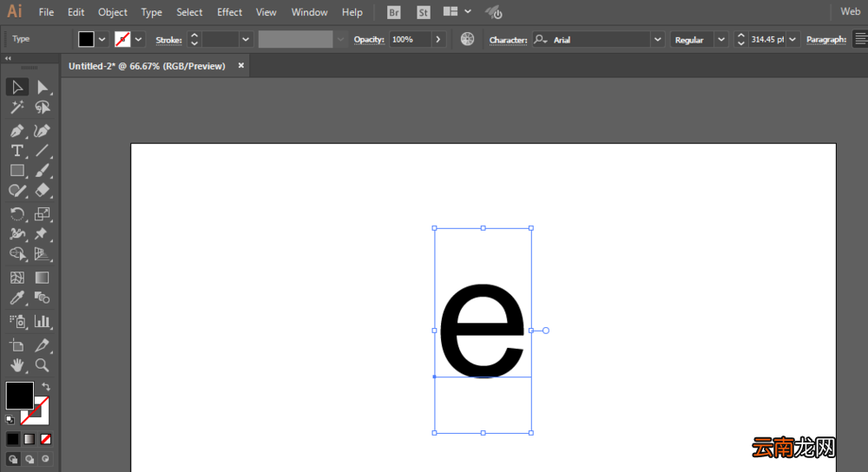
Task: Select the Paintbrush tool
Action: point(42,170)
